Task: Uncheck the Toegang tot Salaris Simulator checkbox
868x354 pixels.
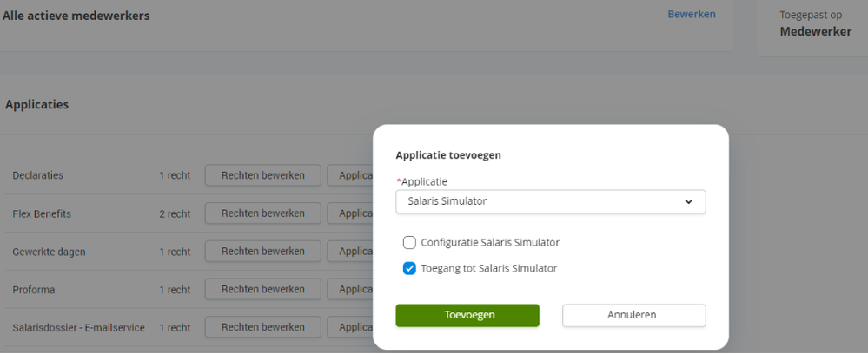Action: coord(410,269)
